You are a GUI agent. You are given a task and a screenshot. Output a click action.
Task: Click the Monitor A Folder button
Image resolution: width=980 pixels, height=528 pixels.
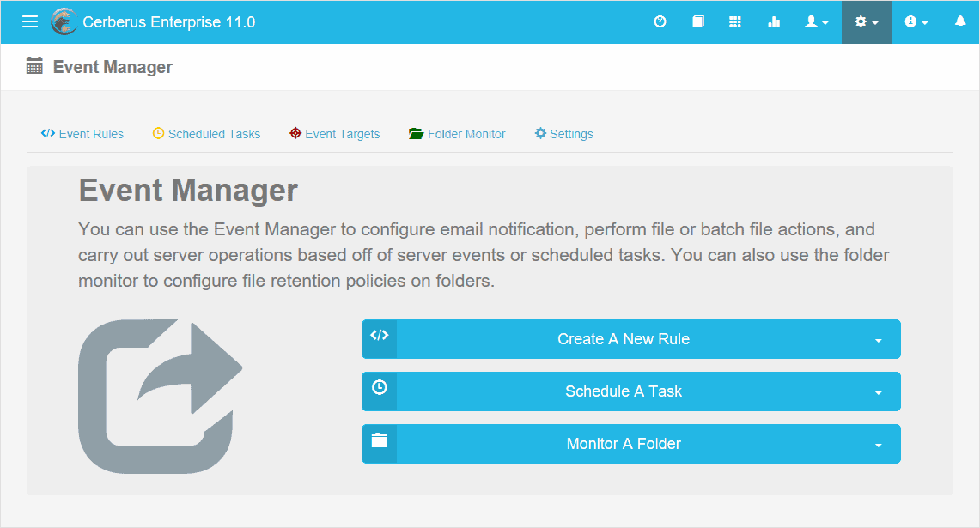pos(624,444)
